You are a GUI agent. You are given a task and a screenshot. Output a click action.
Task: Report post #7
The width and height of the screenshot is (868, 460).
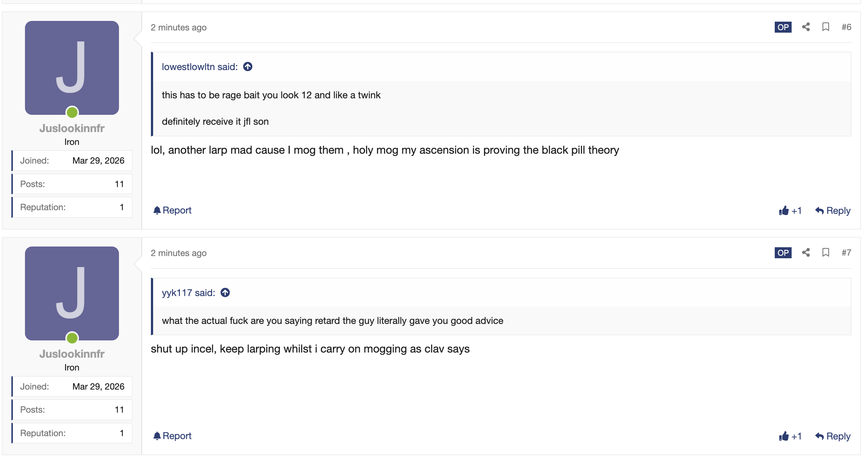[x=172, y=436]
